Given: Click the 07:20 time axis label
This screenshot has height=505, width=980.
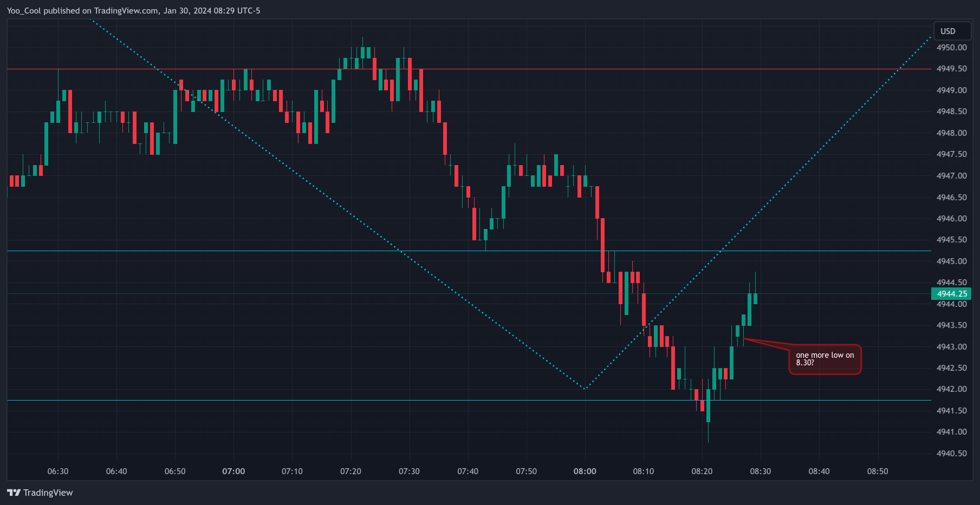Looking at the screenshot, I should [351, 471].
